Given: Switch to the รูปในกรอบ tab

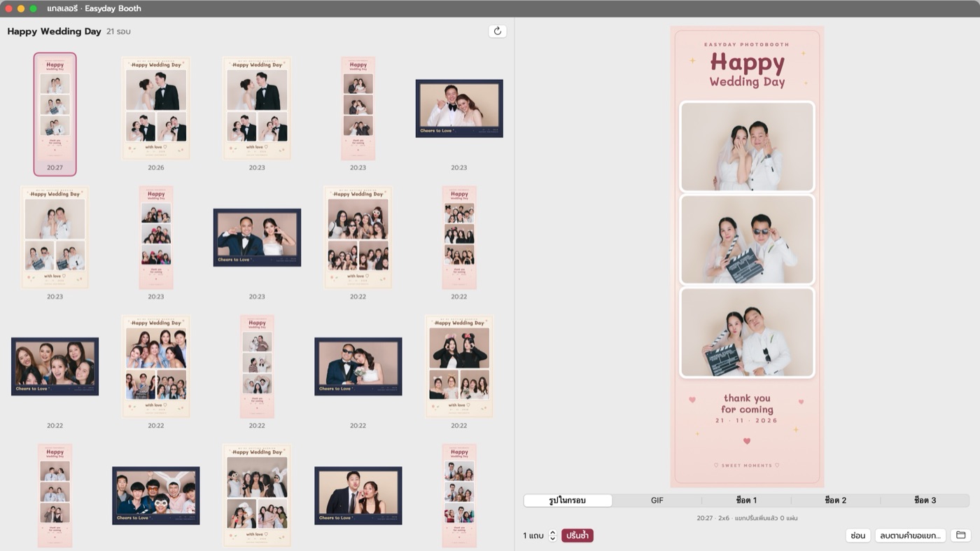Looking at the screenshot, I should pyautogui.click(x=568, y=501).
